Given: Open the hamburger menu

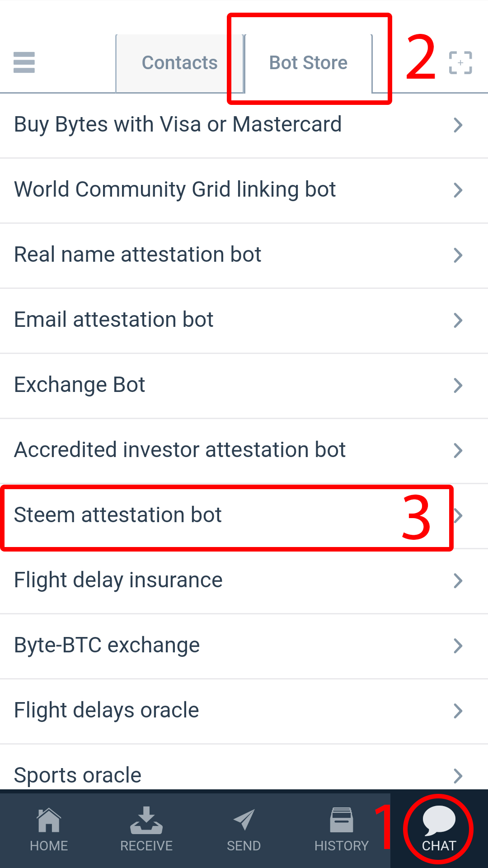Looking at the screenshot, I should coord(24,62).
